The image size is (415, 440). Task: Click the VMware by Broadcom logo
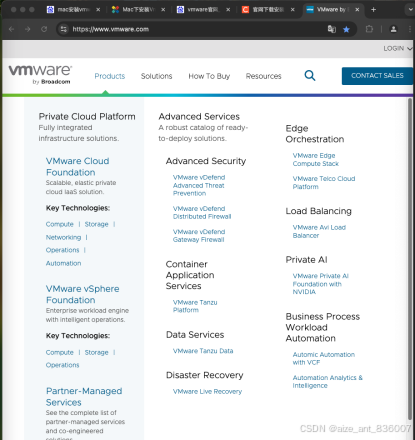40,75
